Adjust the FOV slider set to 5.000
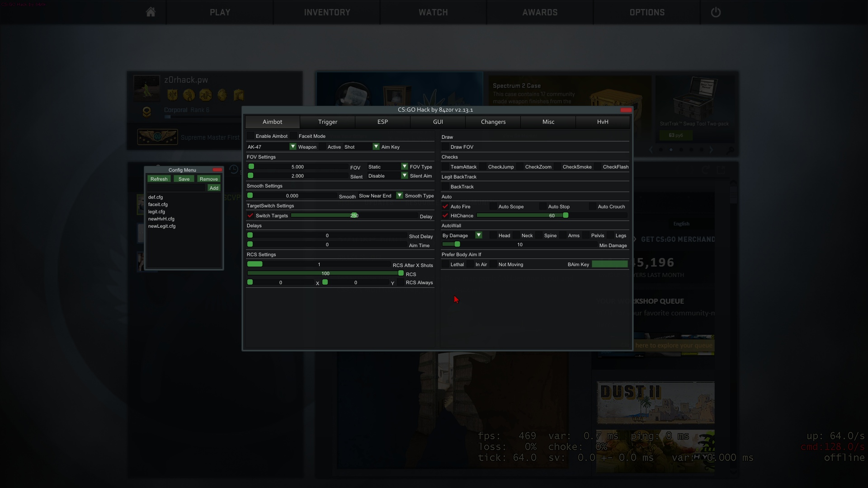 tap(297, 167)
